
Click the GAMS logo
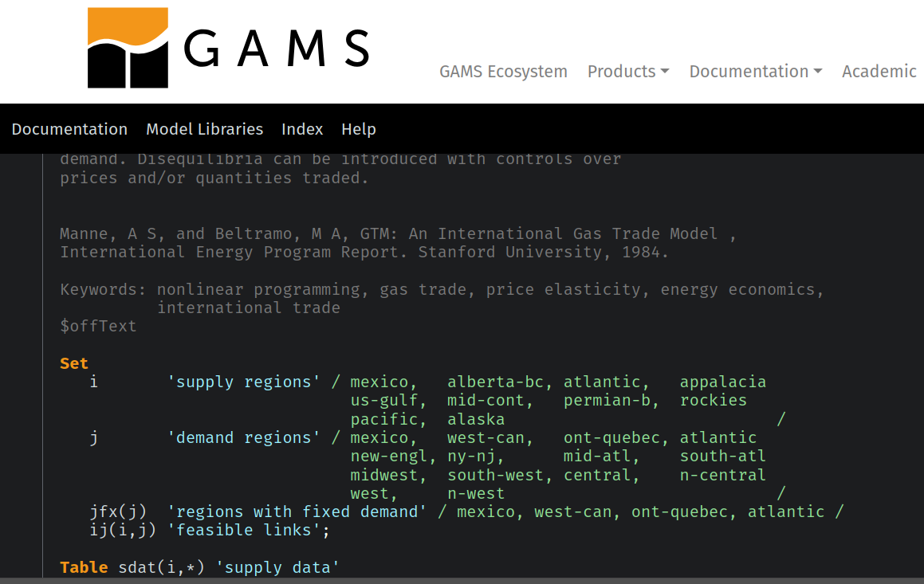click(229, 48)
